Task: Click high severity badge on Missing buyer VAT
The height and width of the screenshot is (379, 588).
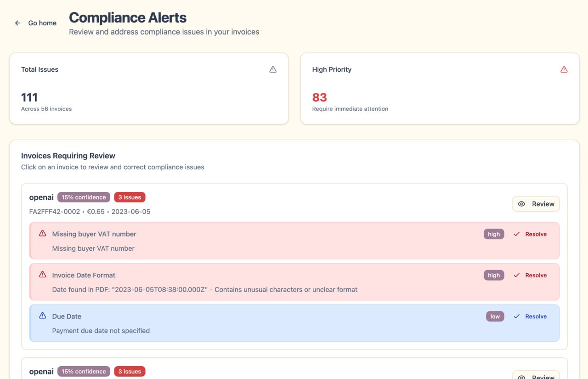Action: click(494, 234)
